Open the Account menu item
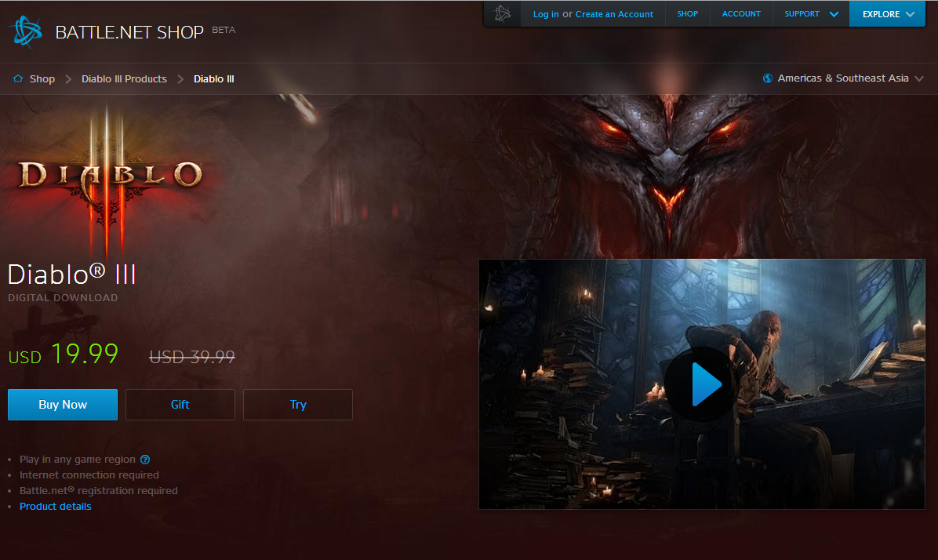This screenshot has height=560, width=938. [741, 14]
